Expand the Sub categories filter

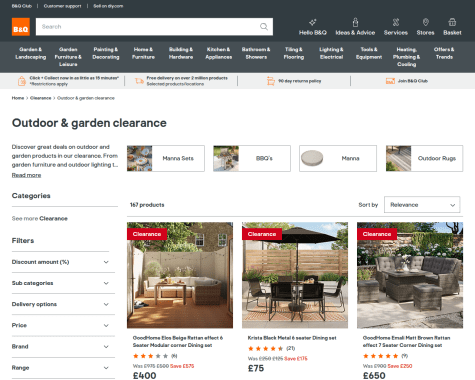point(60,283)
